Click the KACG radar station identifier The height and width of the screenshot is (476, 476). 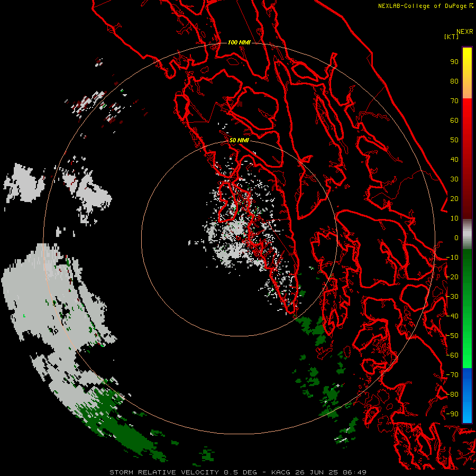pos(281,472)
